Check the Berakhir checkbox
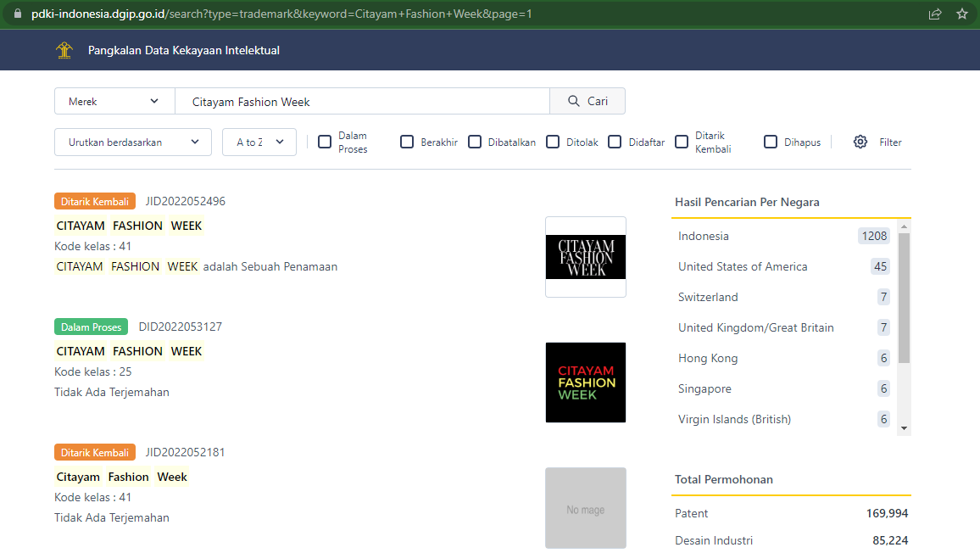This screenshot has width=980, height=553. [x=407, y=142]
